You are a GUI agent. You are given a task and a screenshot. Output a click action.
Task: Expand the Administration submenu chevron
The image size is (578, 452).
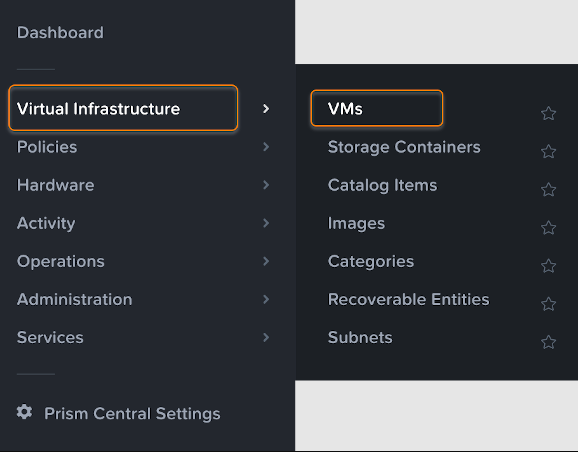tap(266, 299)
